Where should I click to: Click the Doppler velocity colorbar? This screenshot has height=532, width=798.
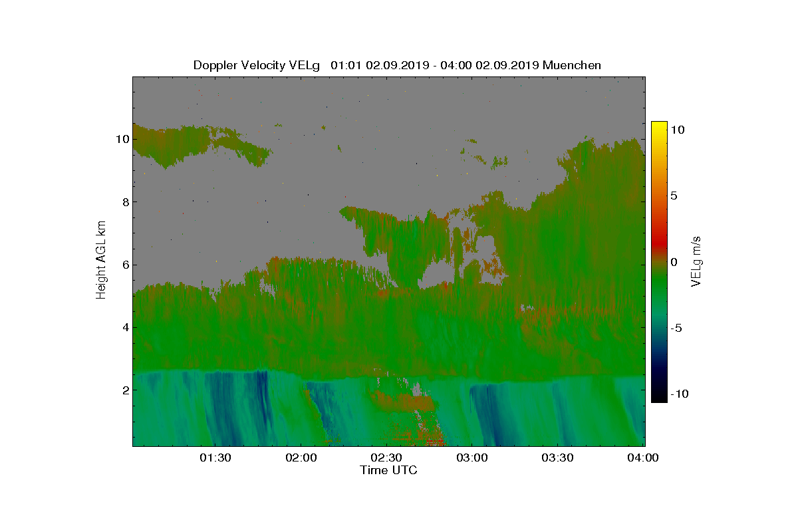[659, 261]
